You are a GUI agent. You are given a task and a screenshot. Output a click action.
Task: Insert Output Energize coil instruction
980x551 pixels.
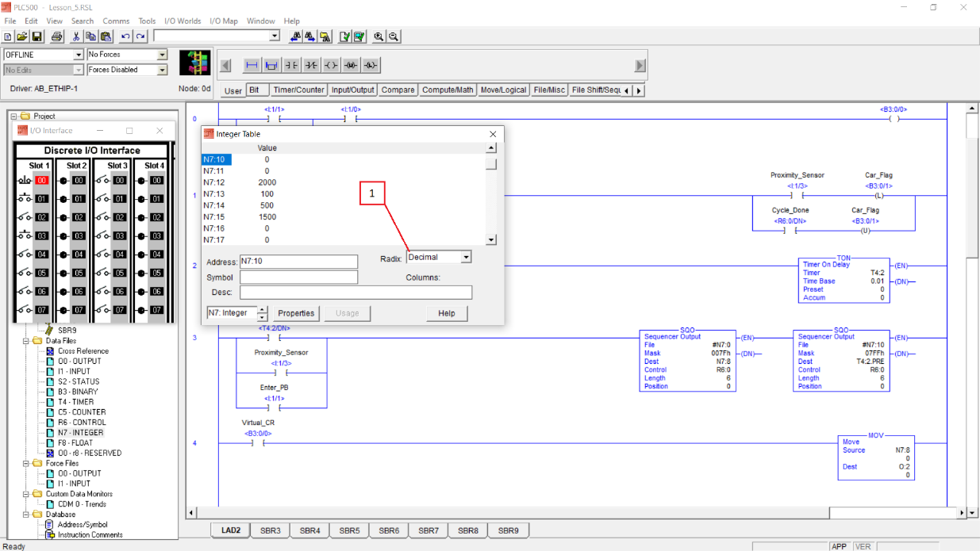(332, 65)
